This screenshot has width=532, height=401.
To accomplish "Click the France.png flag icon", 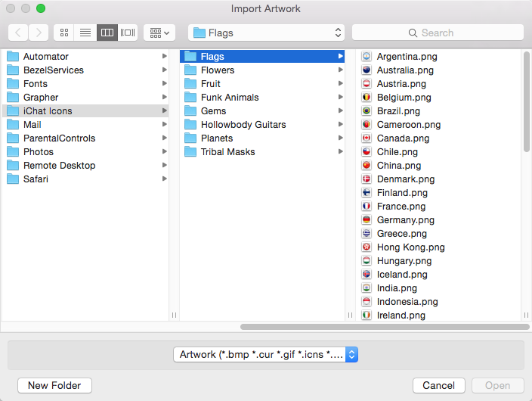I will [367, 206].
